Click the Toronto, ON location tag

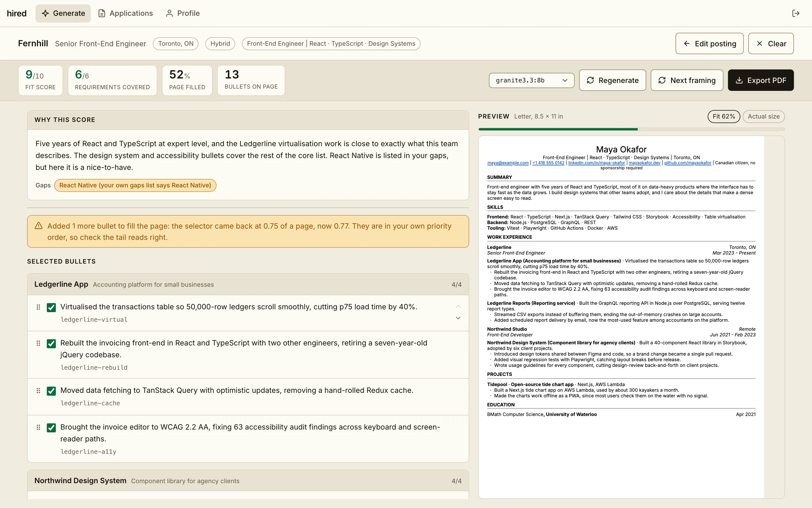[x=175, y=44]
